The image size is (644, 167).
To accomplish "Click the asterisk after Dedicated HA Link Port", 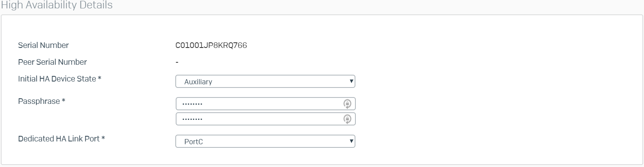I will (x=103, y=138).
